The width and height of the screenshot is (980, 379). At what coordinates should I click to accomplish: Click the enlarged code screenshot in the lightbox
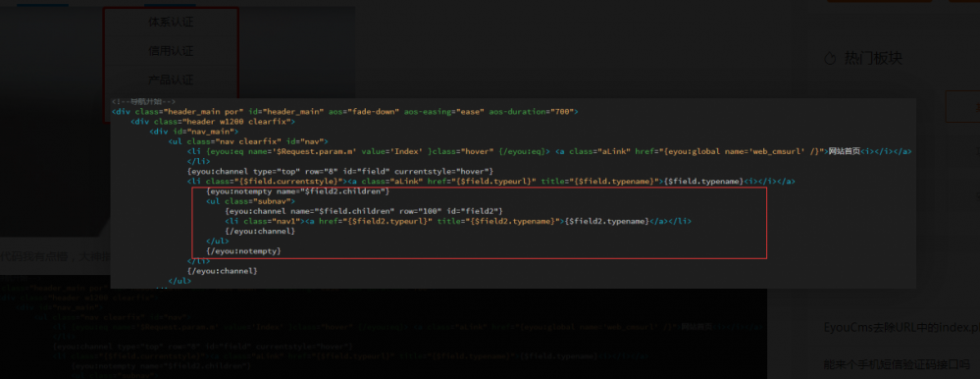click(512, 192)
